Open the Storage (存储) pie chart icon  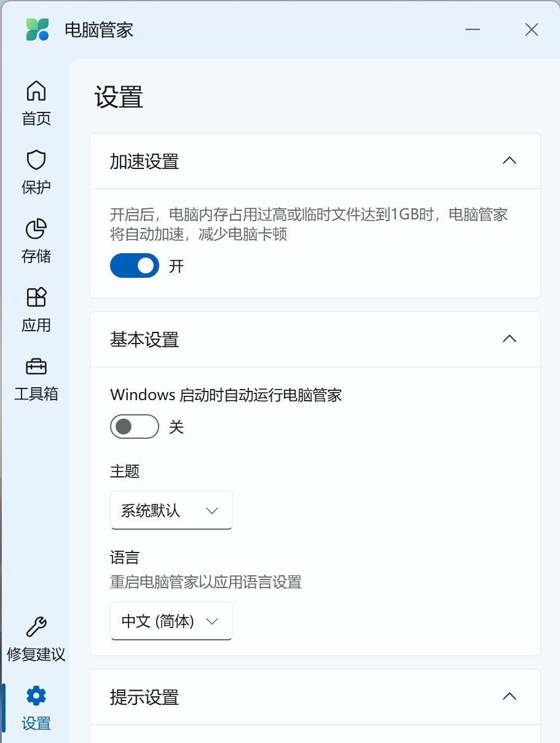[x=36, y=229]
